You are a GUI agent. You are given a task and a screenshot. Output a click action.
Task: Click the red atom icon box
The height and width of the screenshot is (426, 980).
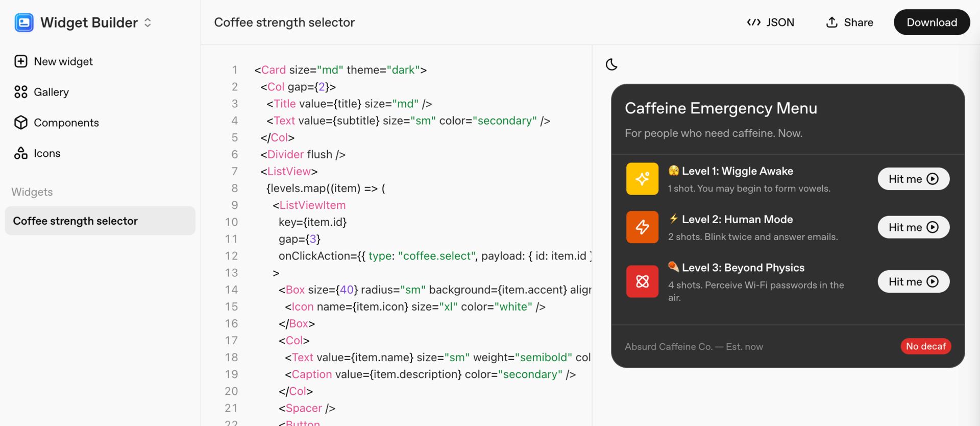point(642,281)
